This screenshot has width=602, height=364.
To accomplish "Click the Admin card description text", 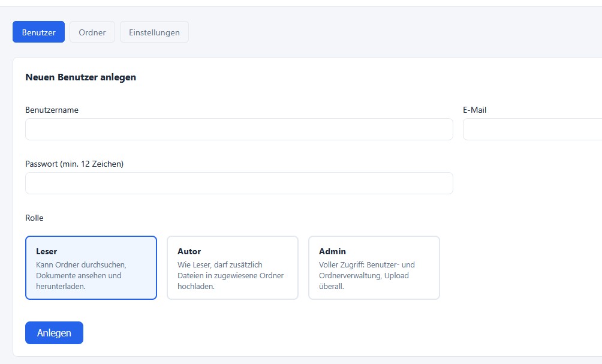I will pos(369,275).
